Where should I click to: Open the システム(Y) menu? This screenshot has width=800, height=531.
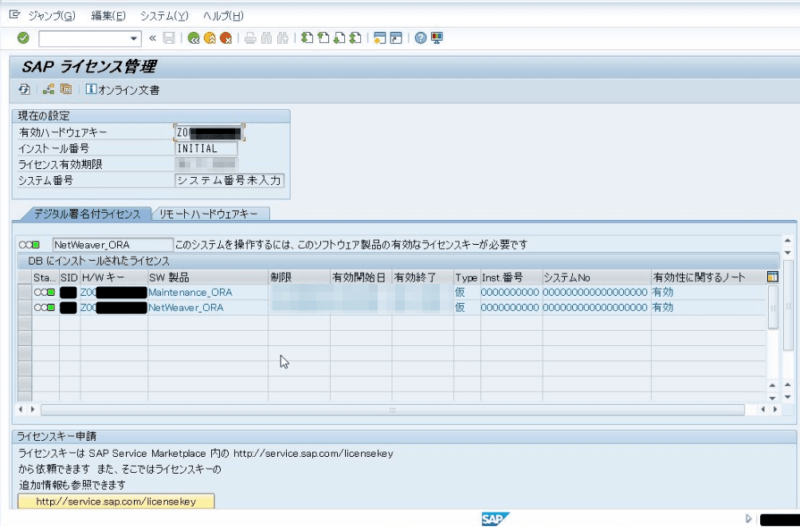164,16
